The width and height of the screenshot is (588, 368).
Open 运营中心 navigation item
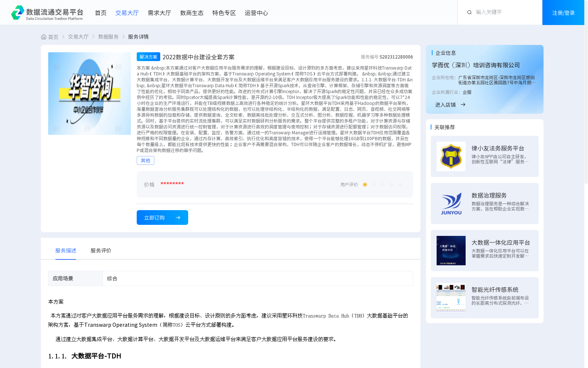point(257,13)
